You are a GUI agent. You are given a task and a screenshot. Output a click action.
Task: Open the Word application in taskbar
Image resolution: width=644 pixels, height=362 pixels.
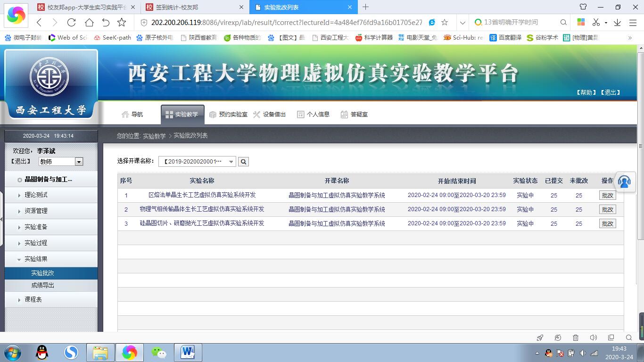coord(188,352)
